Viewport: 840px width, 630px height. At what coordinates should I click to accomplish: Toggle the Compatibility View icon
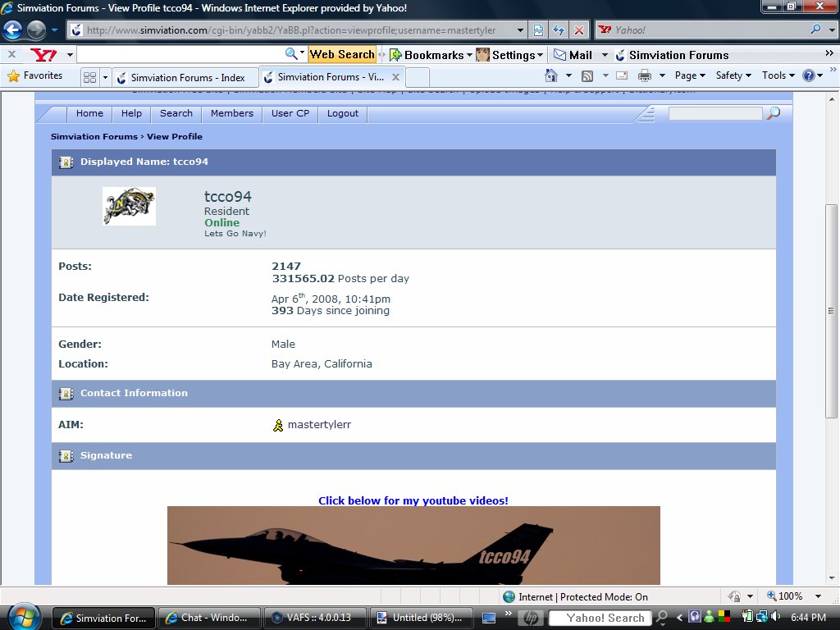pos(538,30)
